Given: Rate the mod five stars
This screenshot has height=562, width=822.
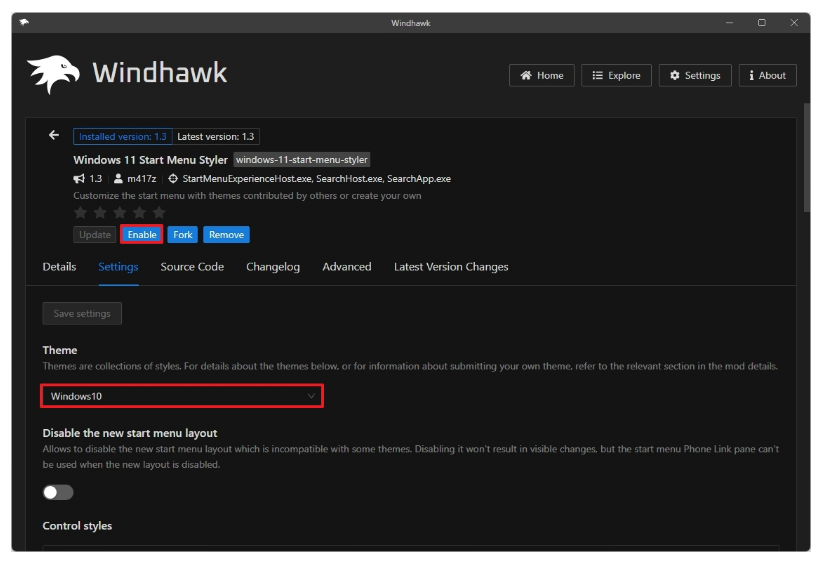Looking at the screenshot, I should pos(159,213).
